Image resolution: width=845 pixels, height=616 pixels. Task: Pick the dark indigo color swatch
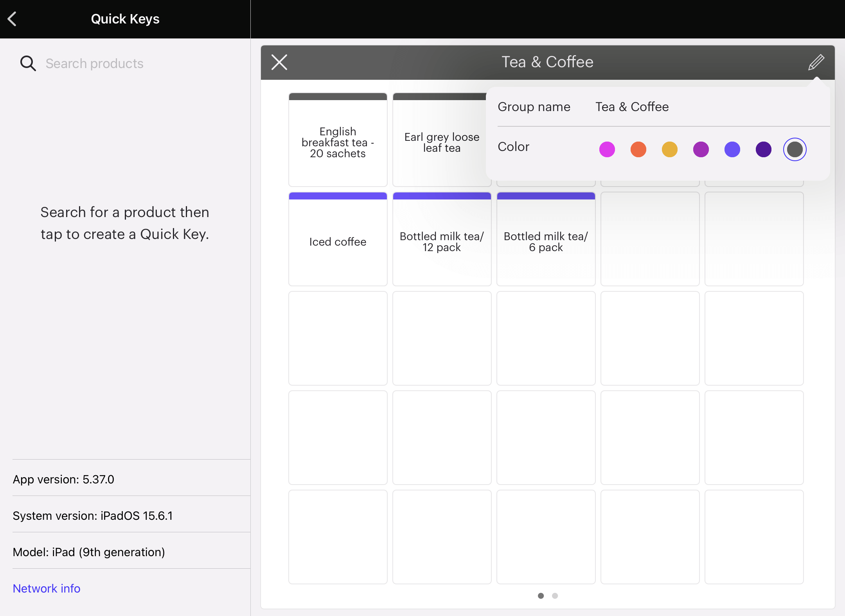[x=763, y=149]
